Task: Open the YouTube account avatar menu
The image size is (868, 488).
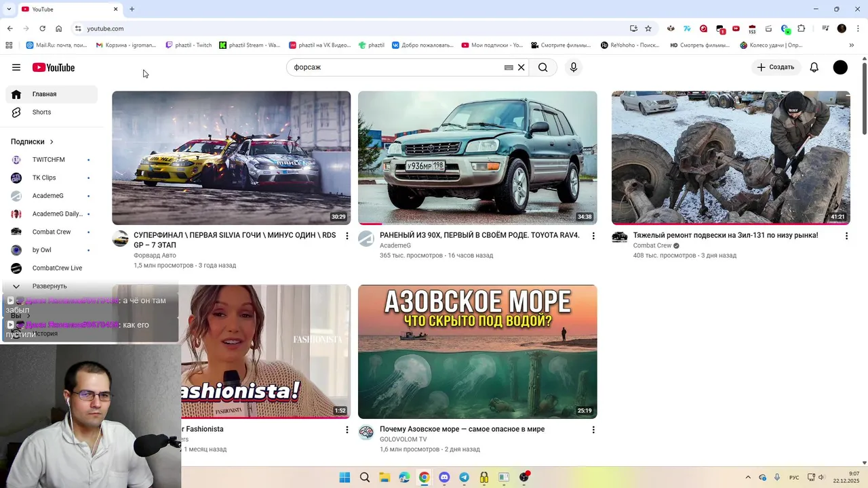Action: click(x=840, y=67)
